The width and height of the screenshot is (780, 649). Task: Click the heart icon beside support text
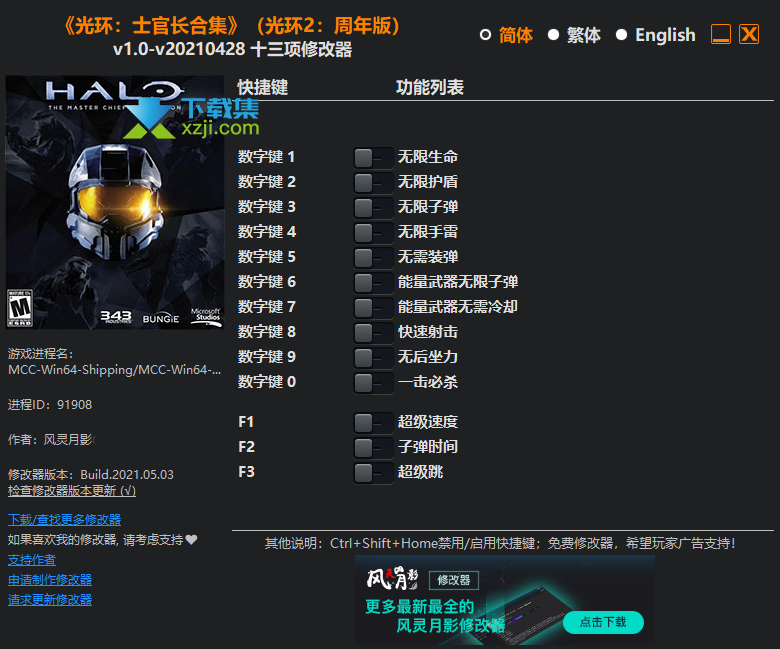point(191,540)
